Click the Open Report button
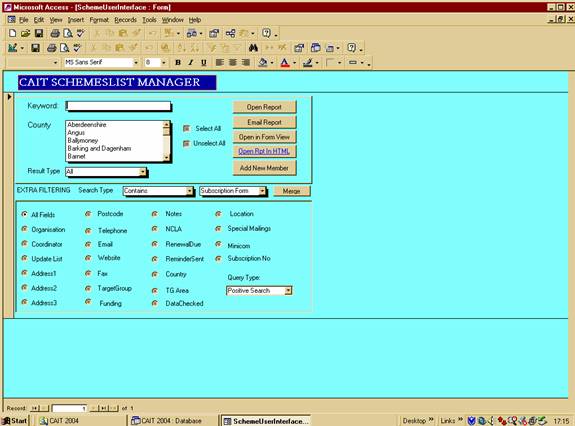Image resolution: width=575 pixels, height=426 pixels. (x=264, y=107)
